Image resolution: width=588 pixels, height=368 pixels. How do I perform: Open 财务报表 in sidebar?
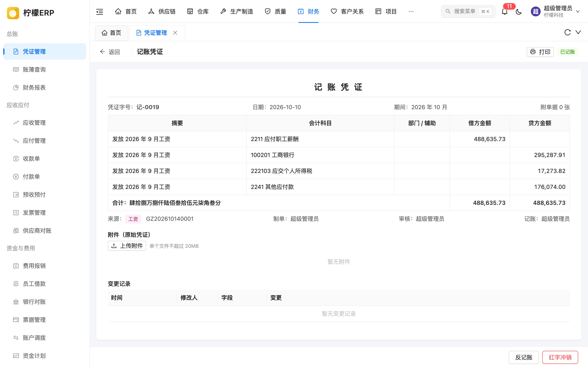(45, 88)
